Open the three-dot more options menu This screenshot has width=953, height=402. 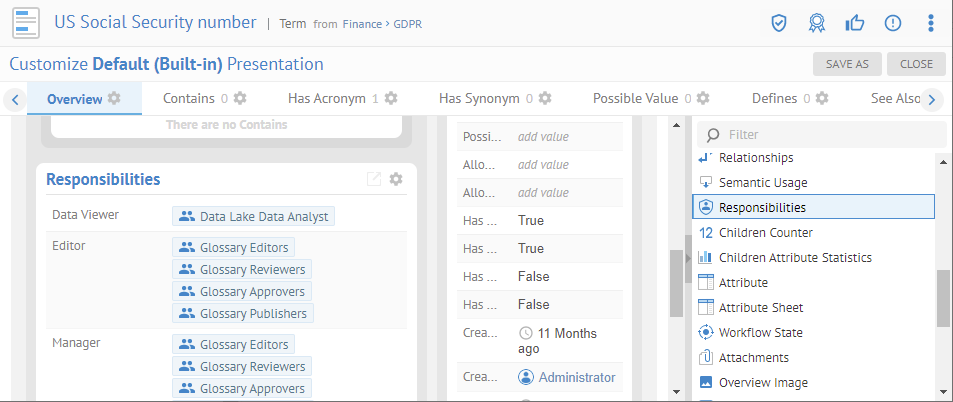coord(931,22)
